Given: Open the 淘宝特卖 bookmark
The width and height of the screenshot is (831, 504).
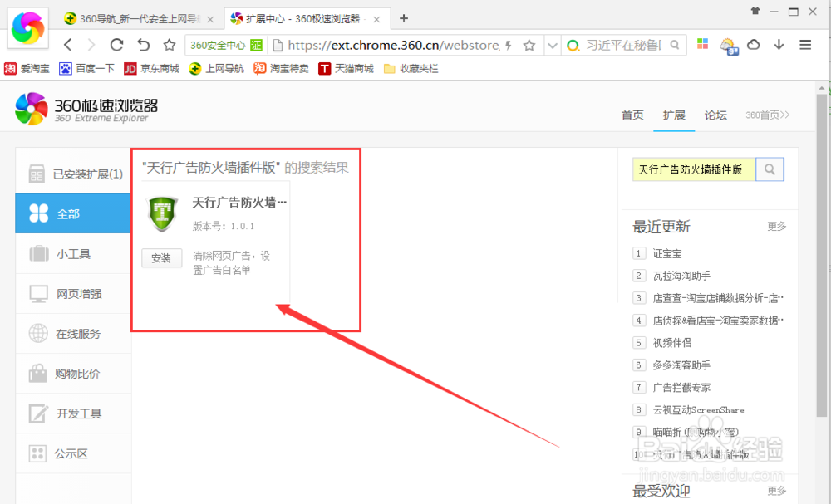Looking at the screenshot, I should (281, 68).
